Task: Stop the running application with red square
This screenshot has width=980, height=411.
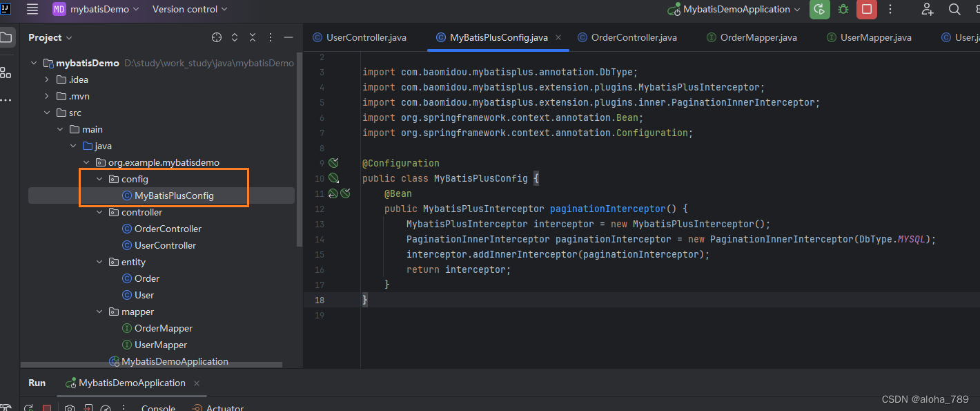Action: click(867, 9)
